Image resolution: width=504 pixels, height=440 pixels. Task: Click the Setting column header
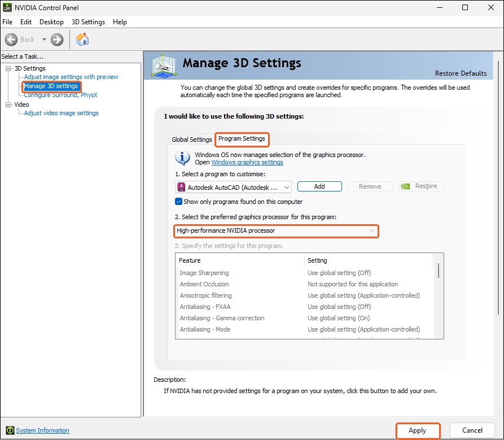pos(369,260)
